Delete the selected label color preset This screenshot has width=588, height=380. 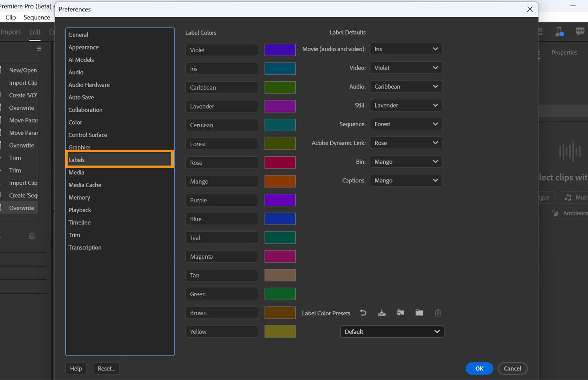(x=437, y=312)
